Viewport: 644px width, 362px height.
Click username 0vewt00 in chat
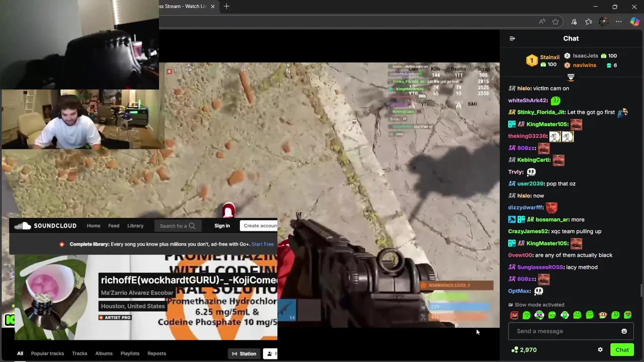click(x=520, y=255)
